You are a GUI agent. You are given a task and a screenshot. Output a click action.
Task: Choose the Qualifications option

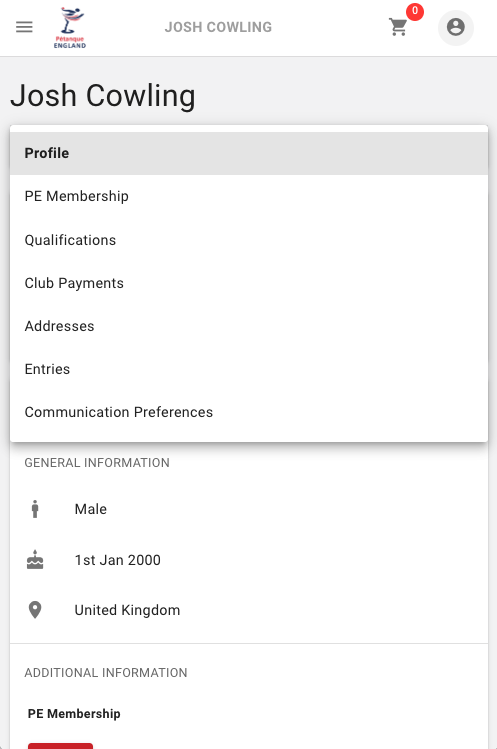249,240
